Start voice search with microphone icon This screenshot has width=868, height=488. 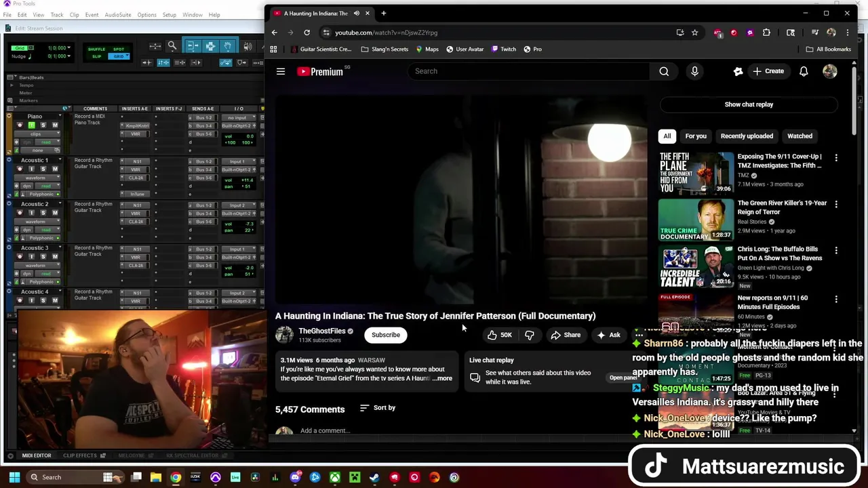694,71
